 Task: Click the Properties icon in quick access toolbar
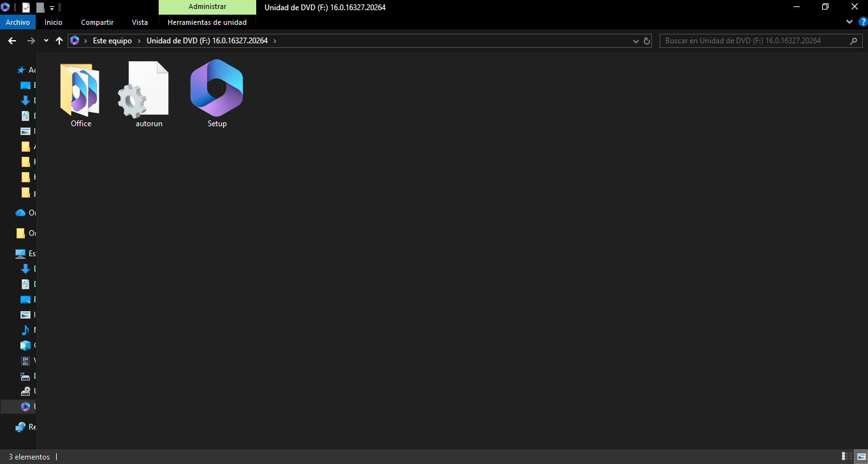tap(26, 8)
